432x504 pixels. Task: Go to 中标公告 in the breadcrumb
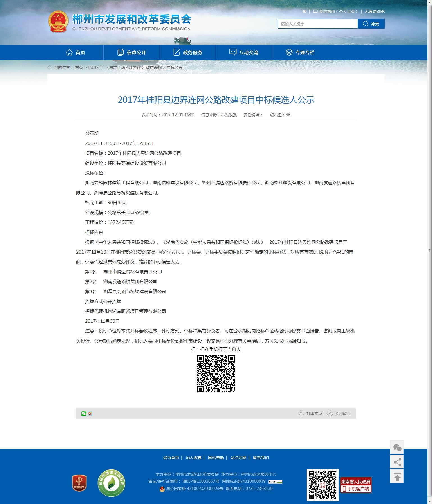coord(175,67)
